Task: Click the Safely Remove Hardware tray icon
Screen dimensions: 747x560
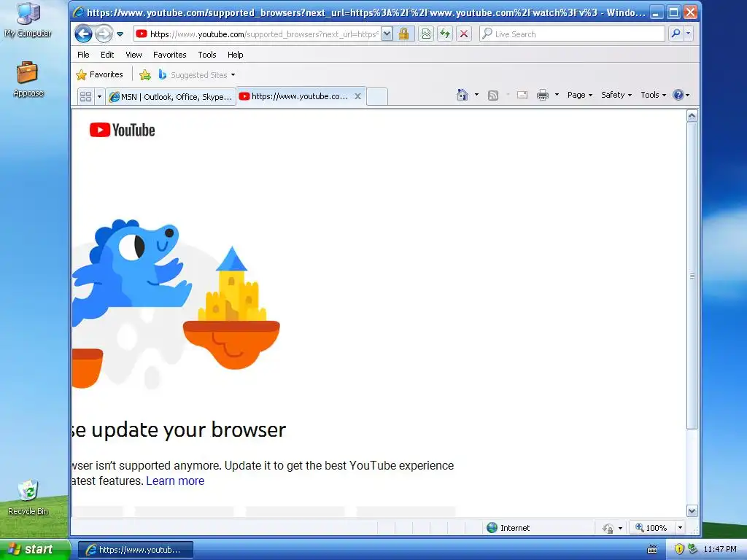Action: click(x=692, y=549)
